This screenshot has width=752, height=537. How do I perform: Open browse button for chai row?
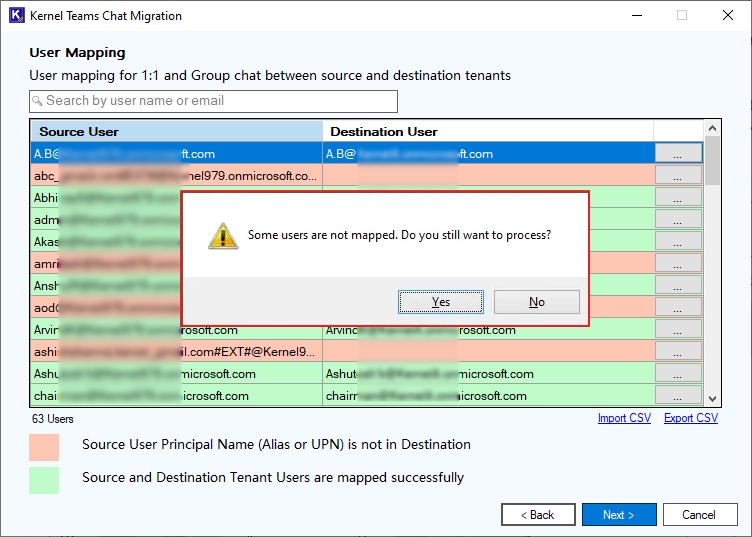[678, 396]
